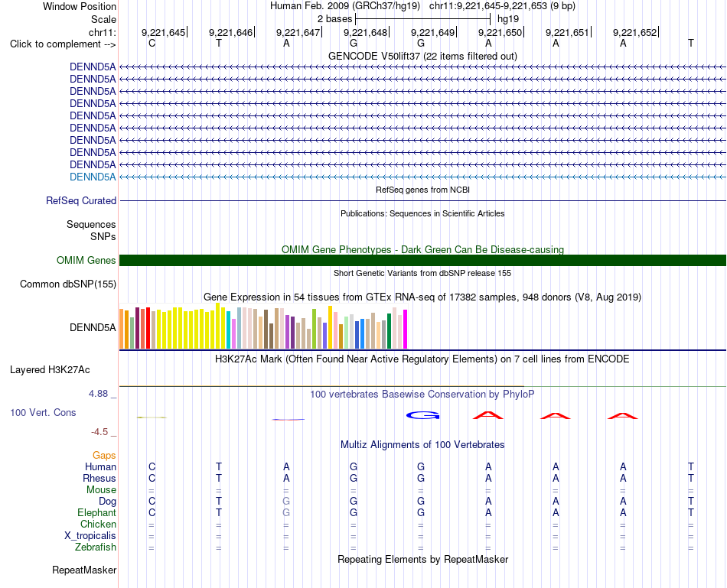
Task: Click the gray G in the Elephant row
Action: pos(286,512)
